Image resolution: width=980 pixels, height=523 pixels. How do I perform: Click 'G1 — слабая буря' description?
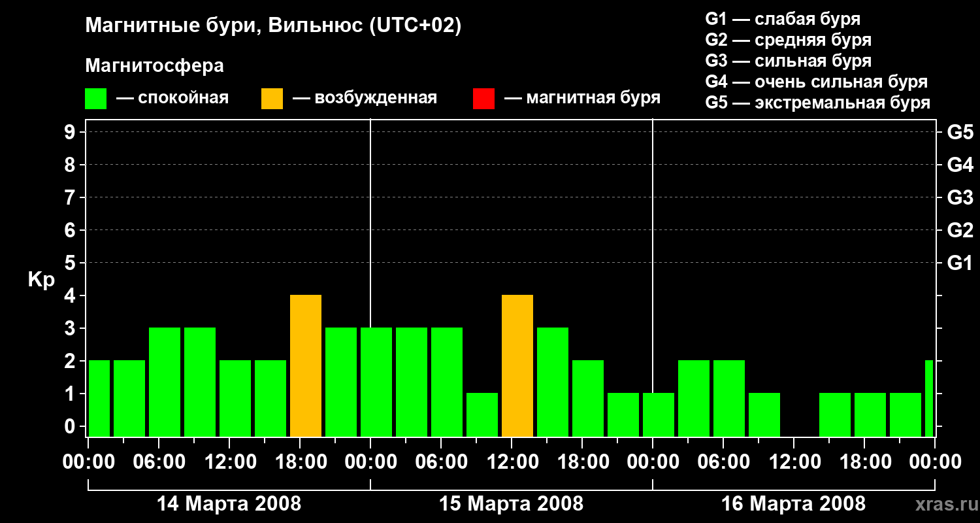pyautogui.click(x=783, y=19)
